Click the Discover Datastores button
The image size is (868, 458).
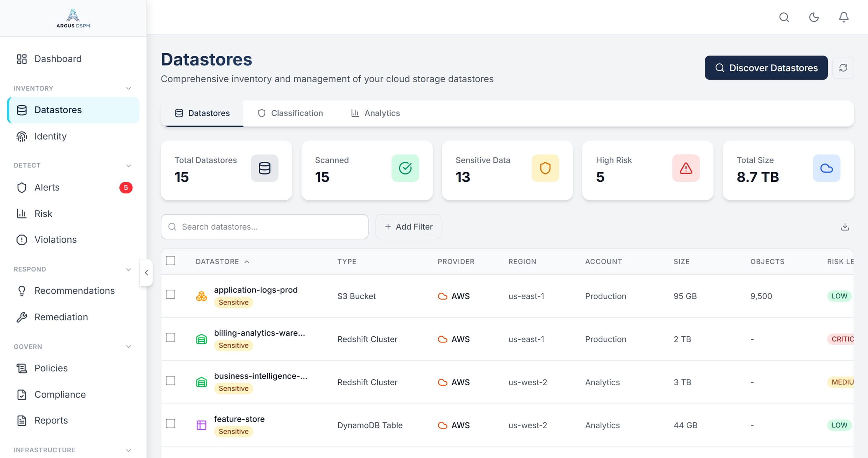pos(766,68)
